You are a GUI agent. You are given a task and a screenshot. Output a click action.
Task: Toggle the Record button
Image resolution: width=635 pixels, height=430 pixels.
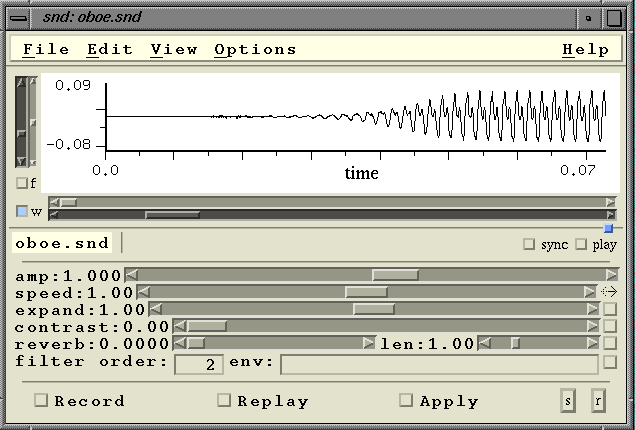click(x=42, y=401)
